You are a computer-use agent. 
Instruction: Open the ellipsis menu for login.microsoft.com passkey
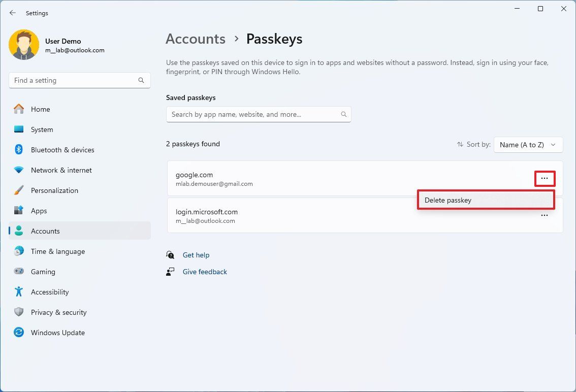coord(545,215)
